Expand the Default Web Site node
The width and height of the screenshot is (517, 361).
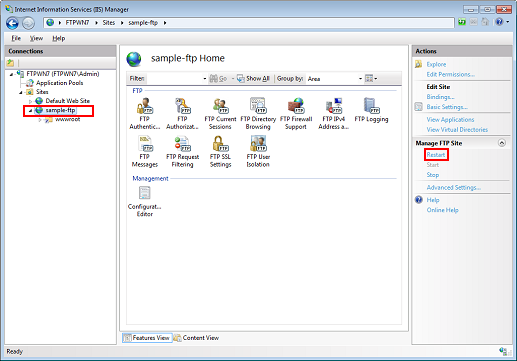pyautogui.click(x=30, y=101)
